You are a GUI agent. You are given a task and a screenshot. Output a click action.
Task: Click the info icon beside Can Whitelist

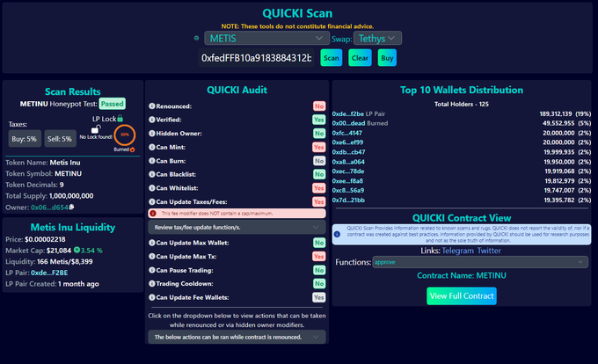[x=152, y=188]
